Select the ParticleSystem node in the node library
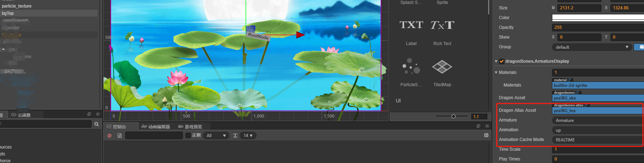The height and width of the screenshot is (163, 644). (411, 72)
